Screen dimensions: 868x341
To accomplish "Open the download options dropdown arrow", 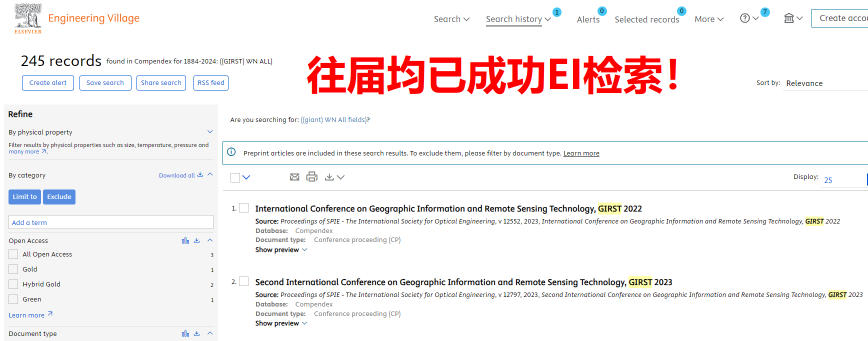I will pos(341,177).
